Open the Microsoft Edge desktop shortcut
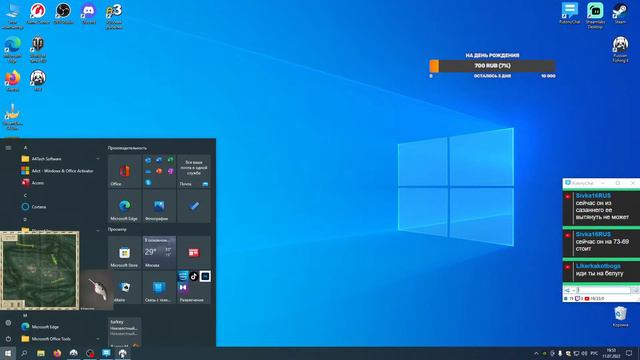 point(13,49)
